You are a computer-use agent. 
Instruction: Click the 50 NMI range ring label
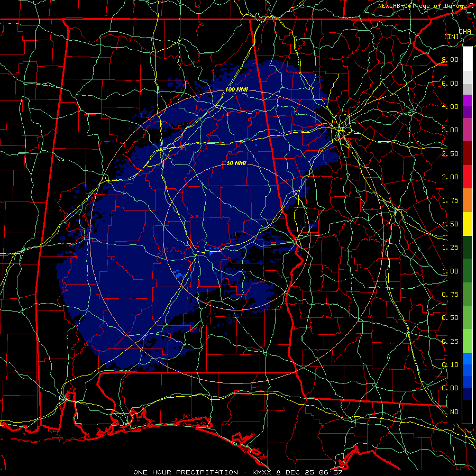click(x=236, y=163)
